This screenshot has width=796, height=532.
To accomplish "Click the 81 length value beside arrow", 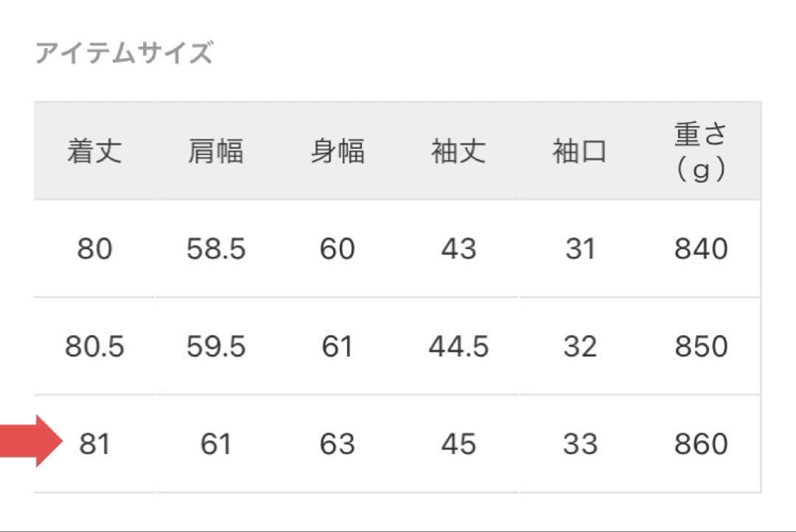I will point(94,444).
